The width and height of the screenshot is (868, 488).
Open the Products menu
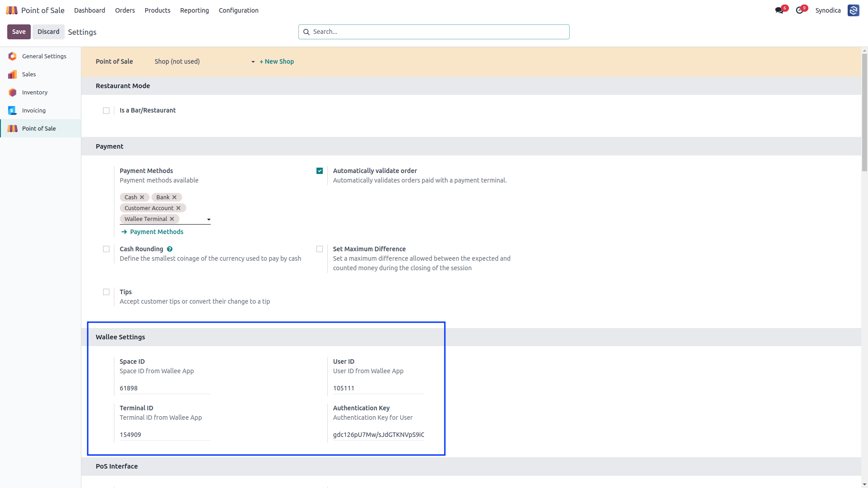pyautogui.click(x=157, y=10)
